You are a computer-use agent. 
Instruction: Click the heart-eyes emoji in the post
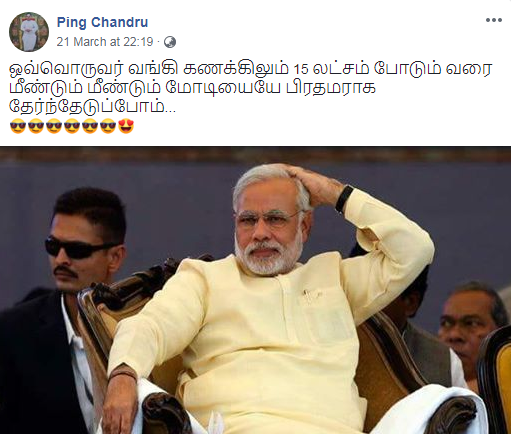pyautogui.click(x=126, y=126)
